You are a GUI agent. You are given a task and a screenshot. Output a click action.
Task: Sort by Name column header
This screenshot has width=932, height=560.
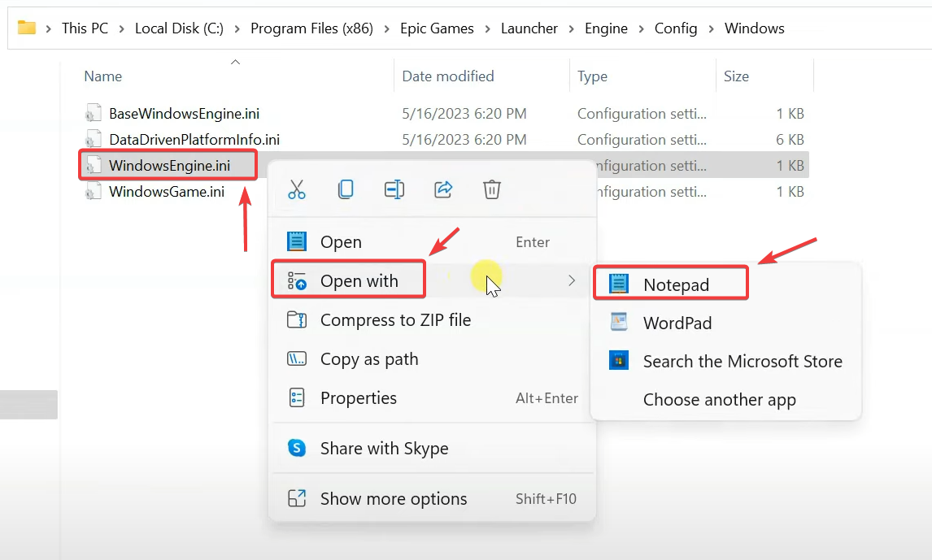[102, 76]
